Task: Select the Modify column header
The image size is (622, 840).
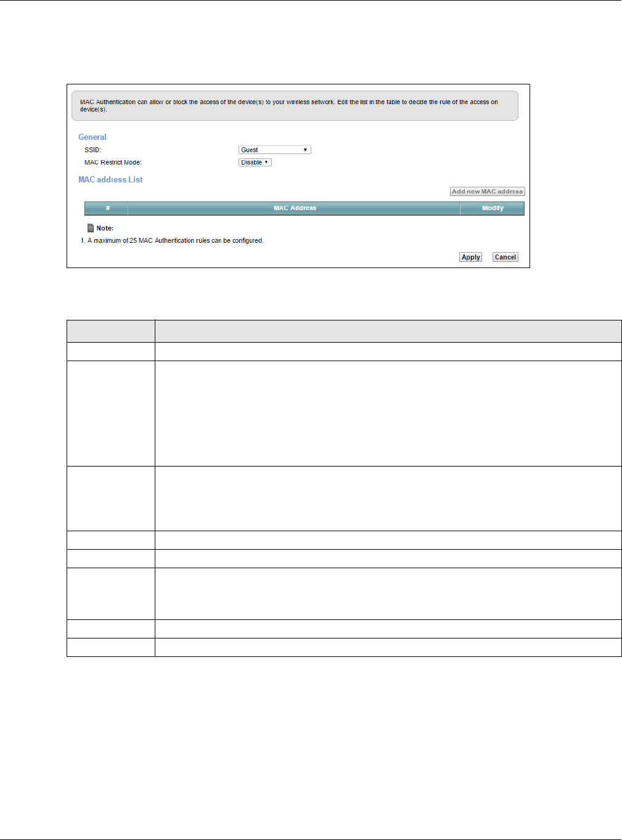Action: point(493,208)
